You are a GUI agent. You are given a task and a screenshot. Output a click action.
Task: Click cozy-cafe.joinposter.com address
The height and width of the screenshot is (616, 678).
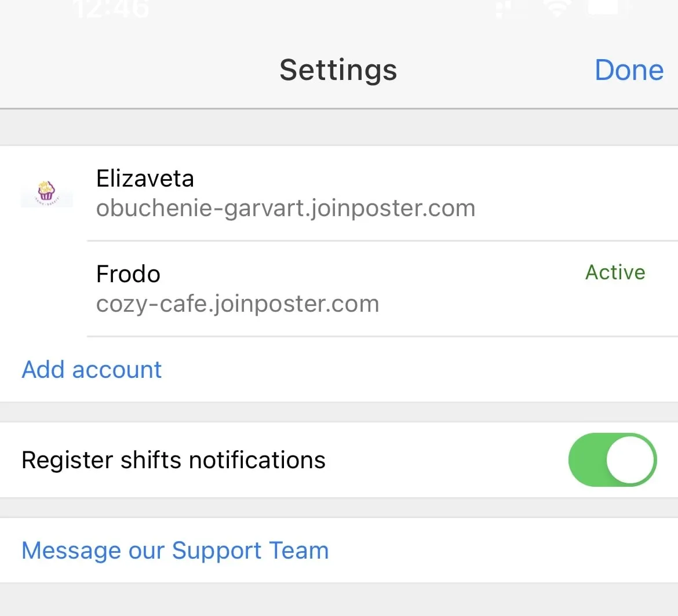(238, 304)
